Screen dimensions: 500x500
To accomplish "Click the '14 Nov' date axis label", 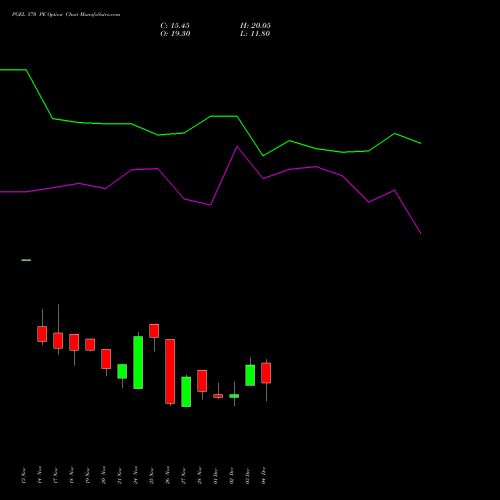I will 40,475.
